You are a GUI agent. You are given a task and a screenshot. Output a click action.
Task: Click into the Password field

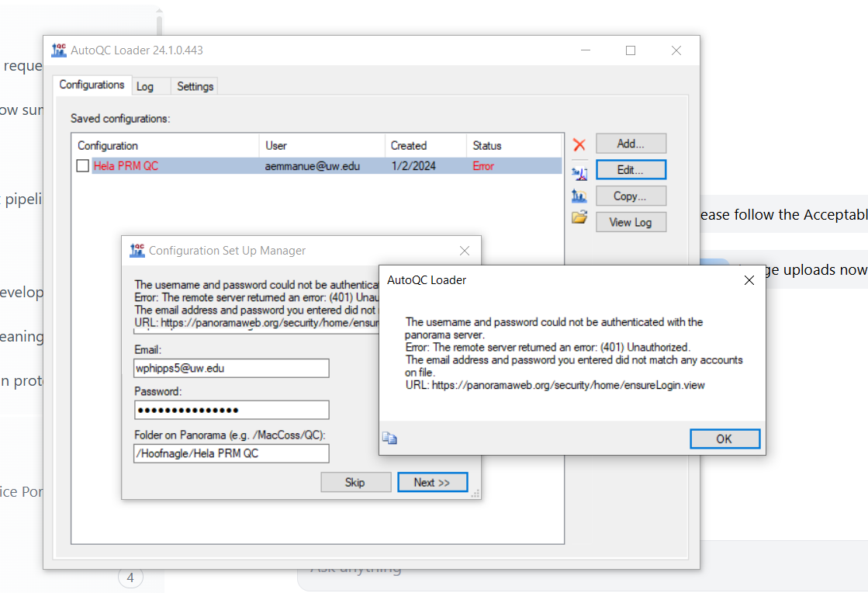(231, 410)
